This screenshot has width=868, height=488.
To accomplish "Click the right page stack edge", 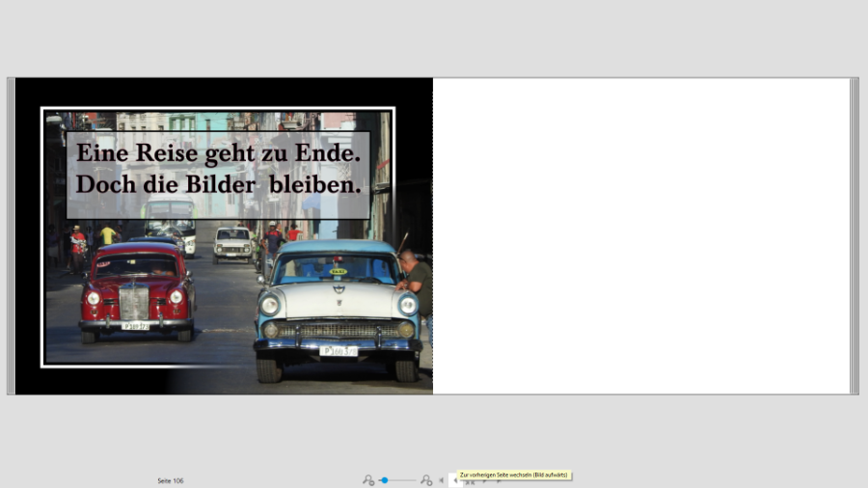I will 854,236.
